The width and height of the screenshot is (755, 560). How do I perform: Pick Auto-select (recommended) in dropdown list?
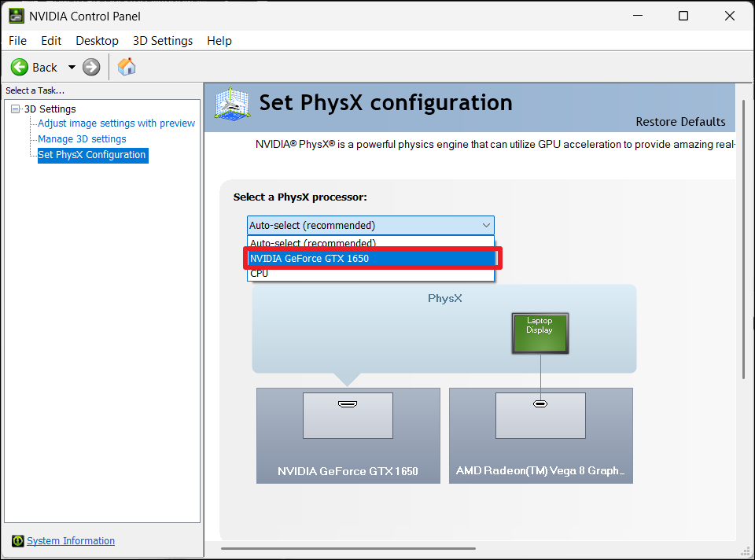coord(312,243)
